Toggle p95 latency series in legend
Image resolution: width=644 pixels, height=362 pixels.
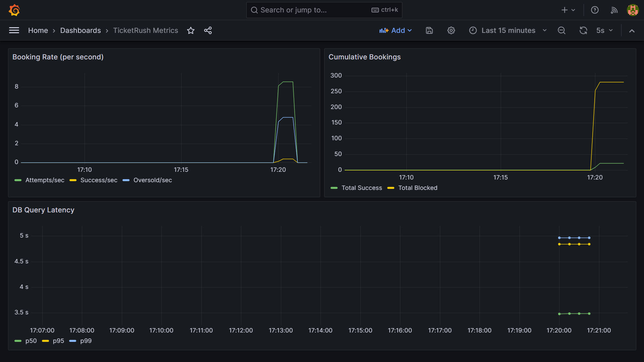(58, 341)
